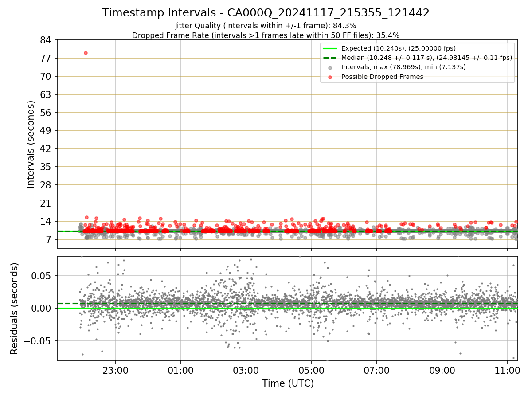
Task: Click the gray dot marker for the Intervals legend entry
Action: coord(330,67)
